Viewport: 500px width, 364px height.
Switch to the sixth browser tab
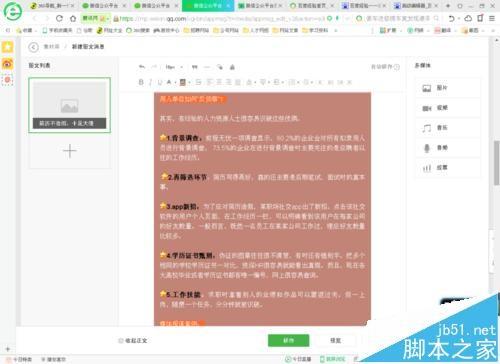coord(312,6)
